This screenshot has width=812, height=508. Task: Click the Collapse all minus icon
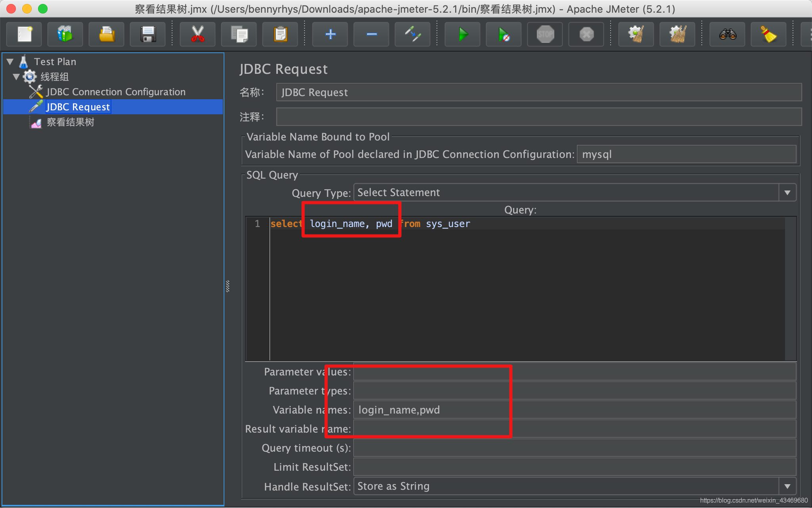[372, 34]
